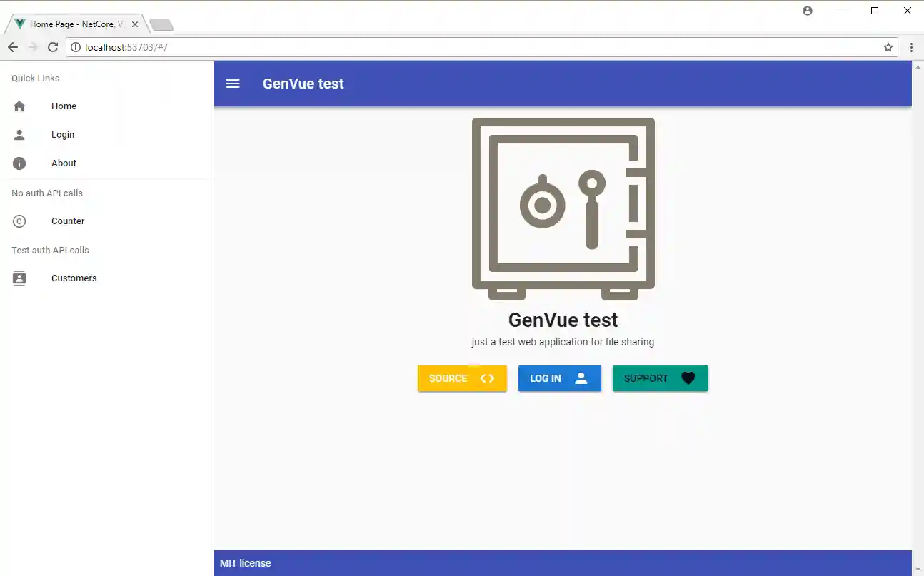Click the browser profile avatar icon

point(808,11)
